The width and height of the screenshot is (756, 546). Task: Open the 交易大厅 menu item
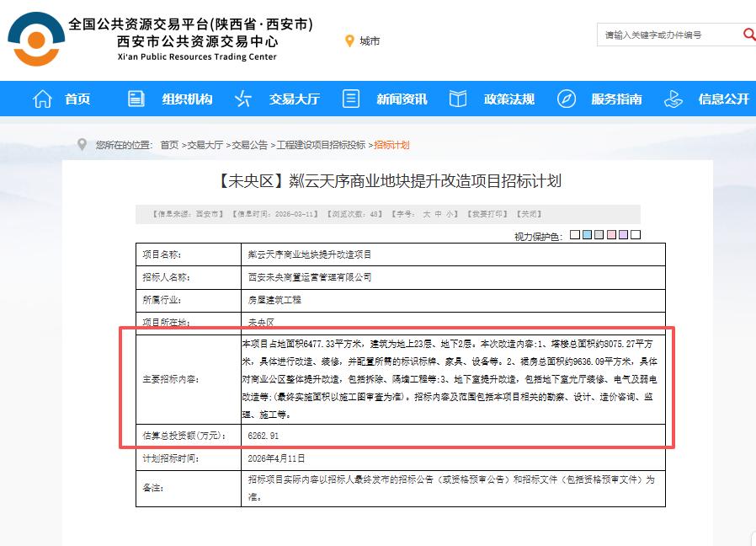coord(293,99)
